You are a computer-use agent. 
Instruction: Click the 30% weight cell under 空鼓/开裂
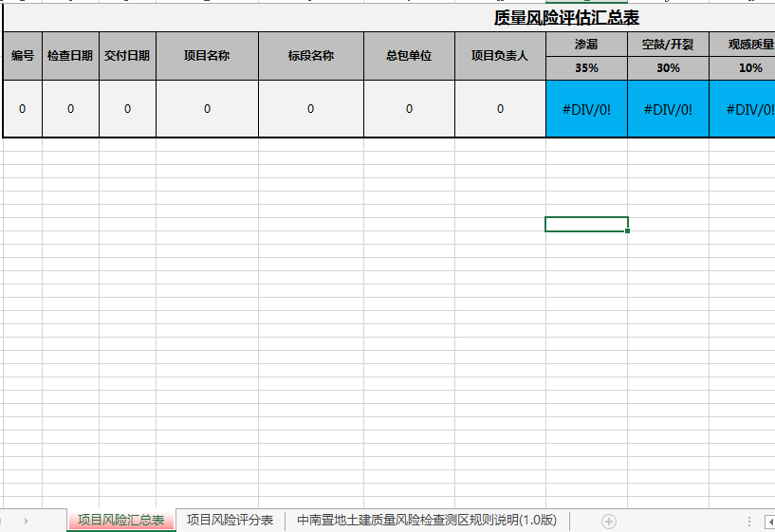click(x=668, y=68)
